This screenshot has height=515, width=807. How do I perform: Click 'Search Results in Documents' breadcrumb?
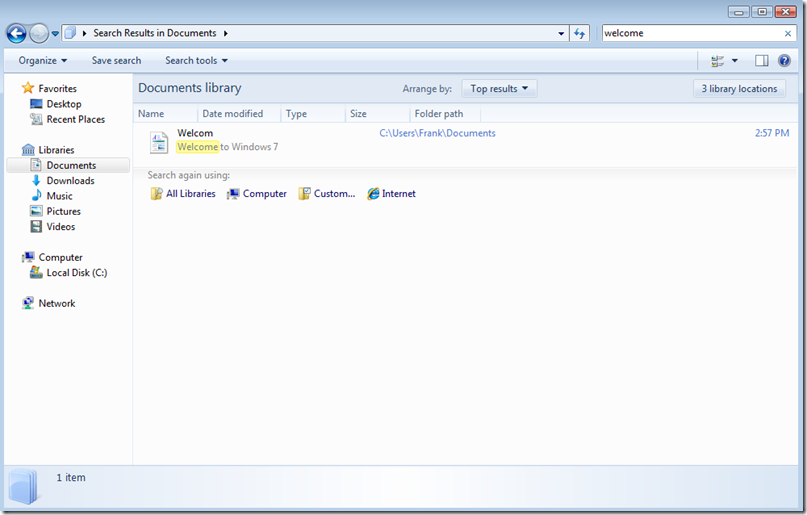pyautogui.click(x=154, y=33)
